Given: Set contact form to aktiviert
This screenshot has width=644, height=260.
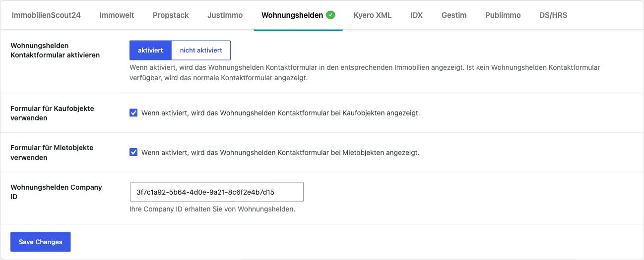Looking at the screenshot, I should tap(150, 51).
